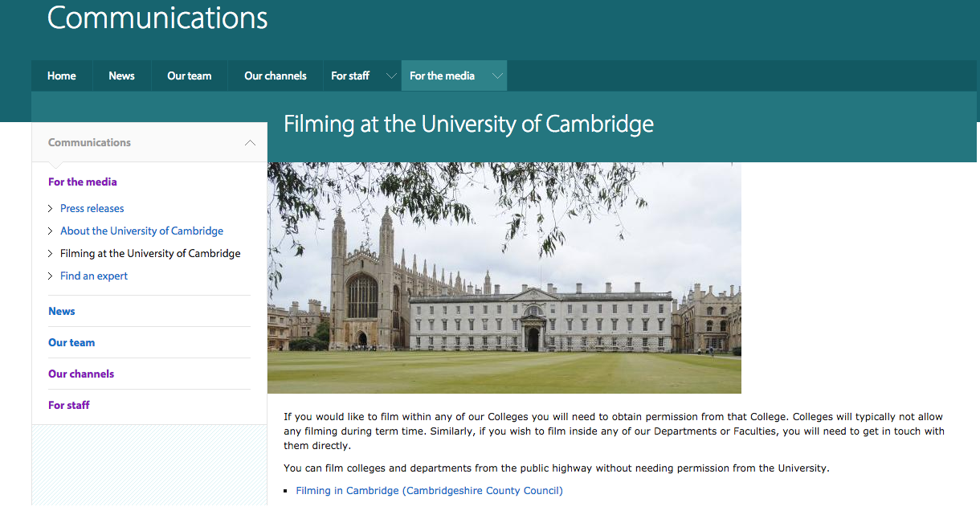Open For staff in the sidebar
The image size is (980, 519).
69,406
